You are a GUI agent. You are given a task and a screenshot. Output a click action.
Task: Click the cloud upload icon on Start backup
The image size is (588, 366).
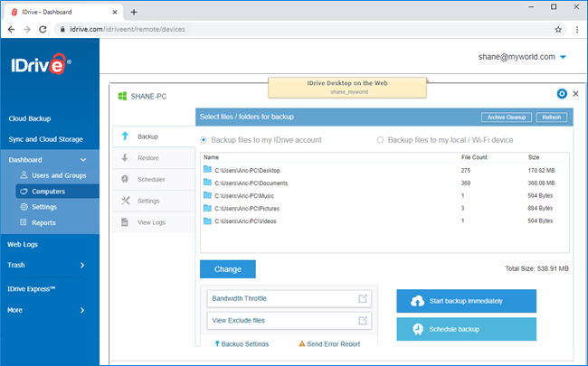click(x=417, y=301)
